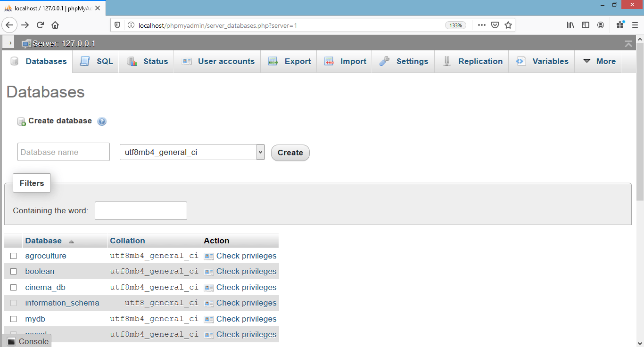Click the page vertical scrollbar
Viewport: 644px width, 347px height.
pyautogui.click(x=640, y=122)
